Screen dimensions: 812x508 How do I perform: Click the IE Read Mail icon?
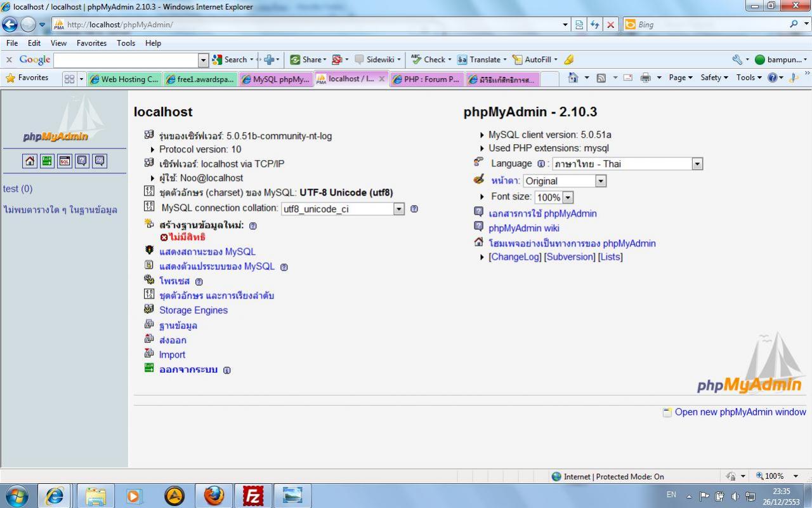pyautogui.click(x=628, y=77)
